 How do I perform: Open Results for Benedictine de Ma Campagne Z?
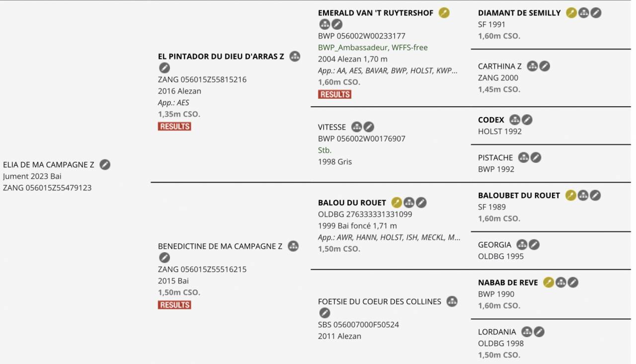pos(174,305)
